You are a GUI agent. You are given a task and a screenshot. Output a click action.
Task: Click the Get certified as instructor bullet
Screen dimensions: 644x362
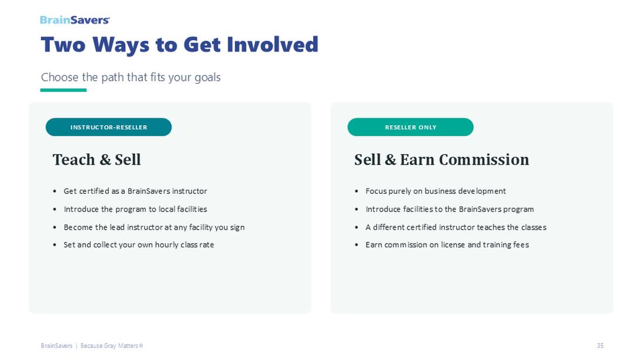(x=135, y=191)
